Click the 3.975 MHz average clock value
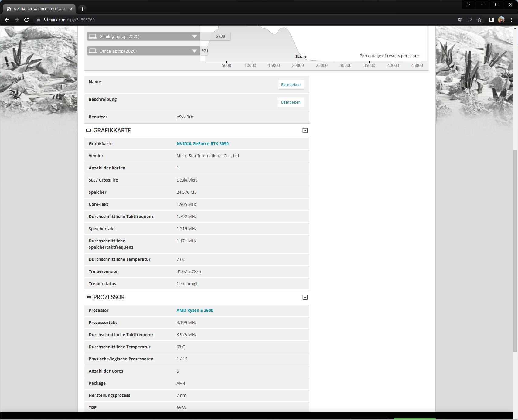Viewport: 518px width, 420px height. pos(186,335)
